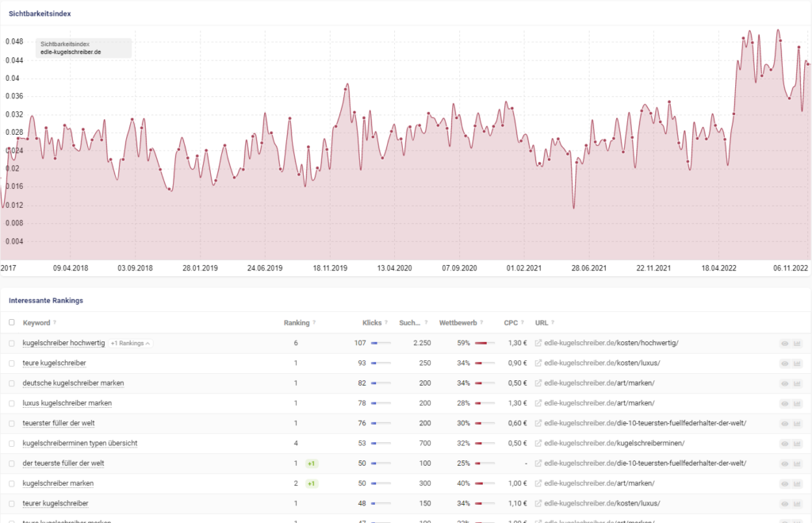Follow URL edle-kugelschreiber.de/kugelschreiberminen/
The height and width of the screenshot is (523, 812).
click(x=615, y=443)
